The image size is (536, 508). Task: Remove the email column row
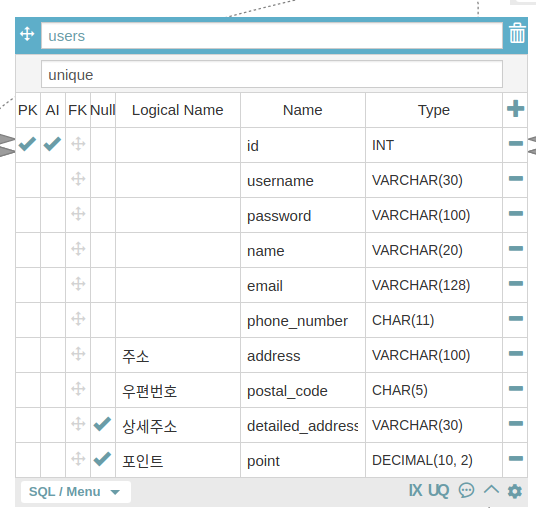pos(515,283)
